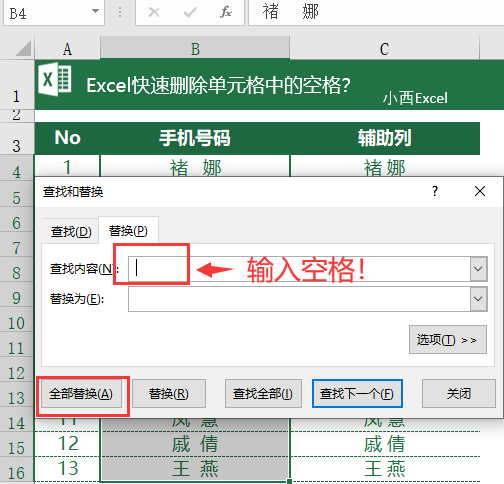Image resolution: width=504 pixels, height=484 pixels.
Task: Click the Replace button 替换(R)
Action: (169, 394)
